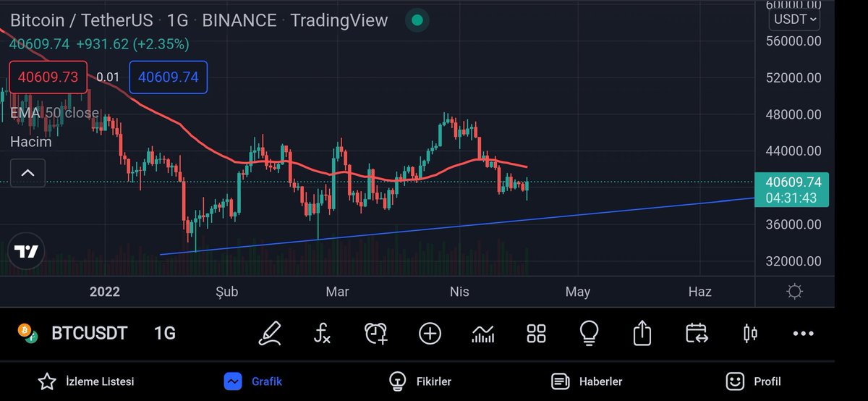Select the drawing pencil tool
This screenshot has width=868, height=401.
click(271, 333)
